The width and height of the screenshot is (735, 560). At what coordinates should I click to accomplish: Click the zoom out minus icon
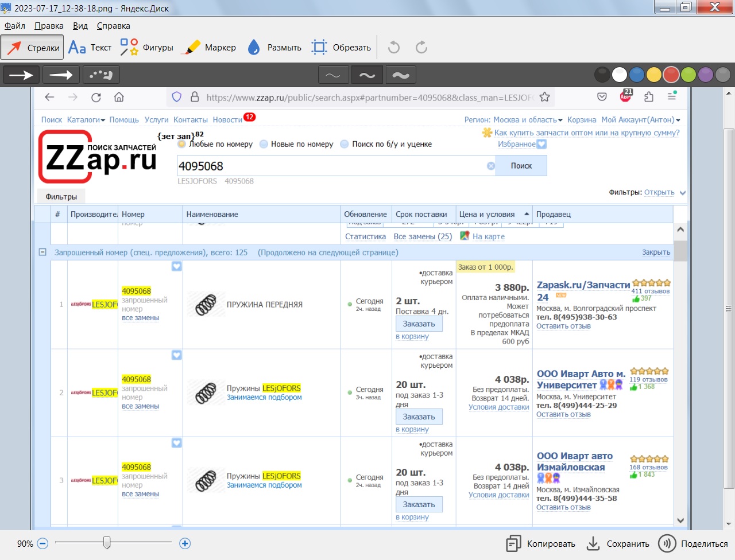(42, 543)
